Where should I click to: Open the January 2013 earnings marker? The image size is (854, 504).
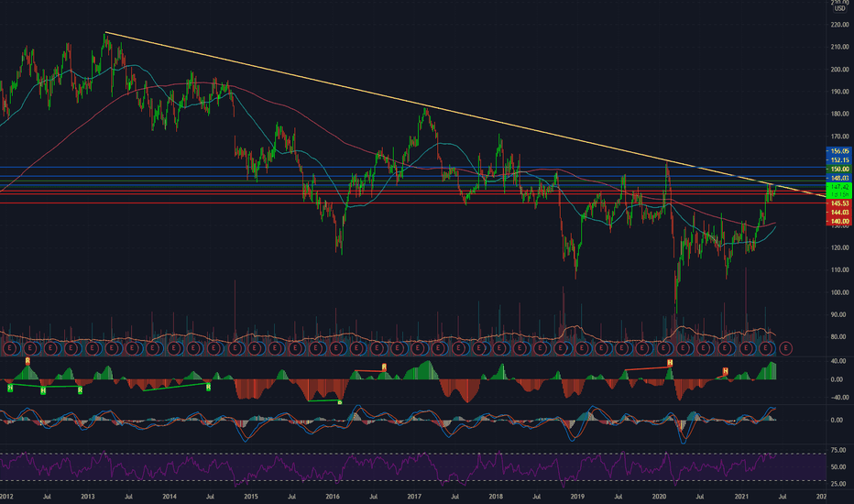coord(92,347)
